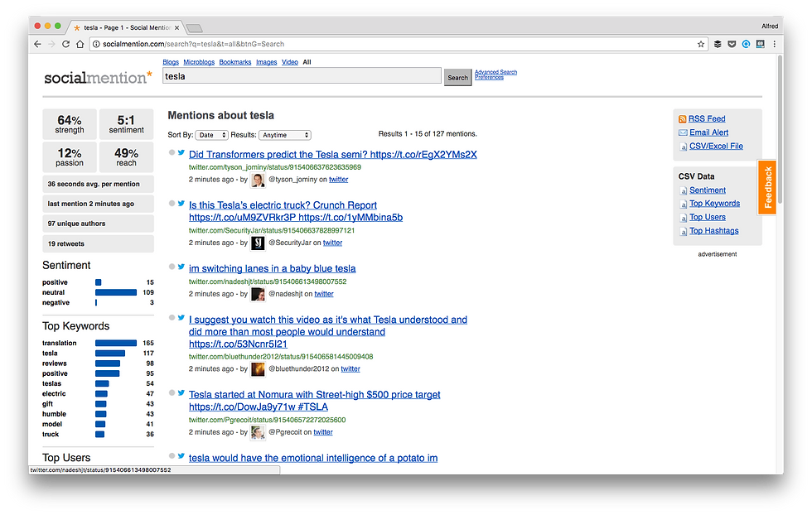Viewport: 812px width, 515px height.
Task: Switch to the Images search category
Action: [x=266, y=62]
